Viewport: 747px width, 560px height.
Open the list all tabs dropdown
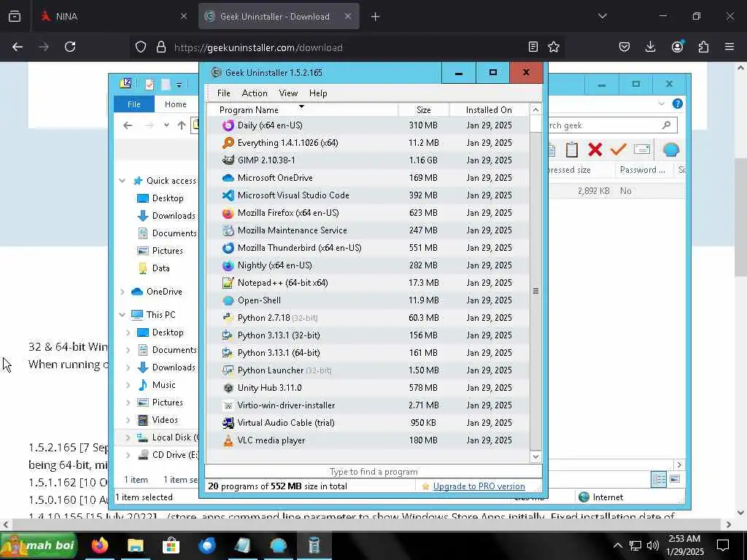(x=602, y=17)
